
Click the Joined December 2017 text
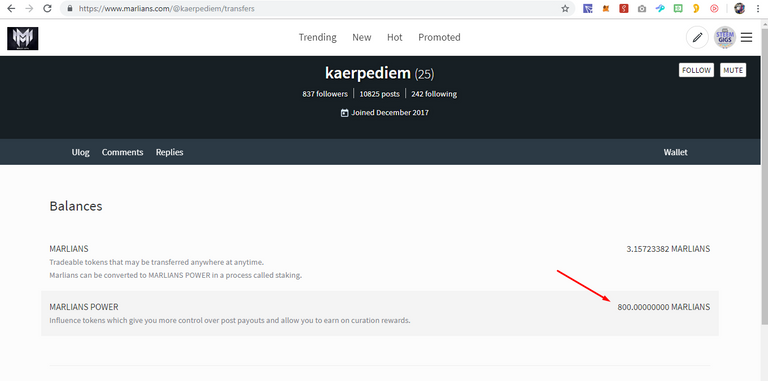click(390, 113)
